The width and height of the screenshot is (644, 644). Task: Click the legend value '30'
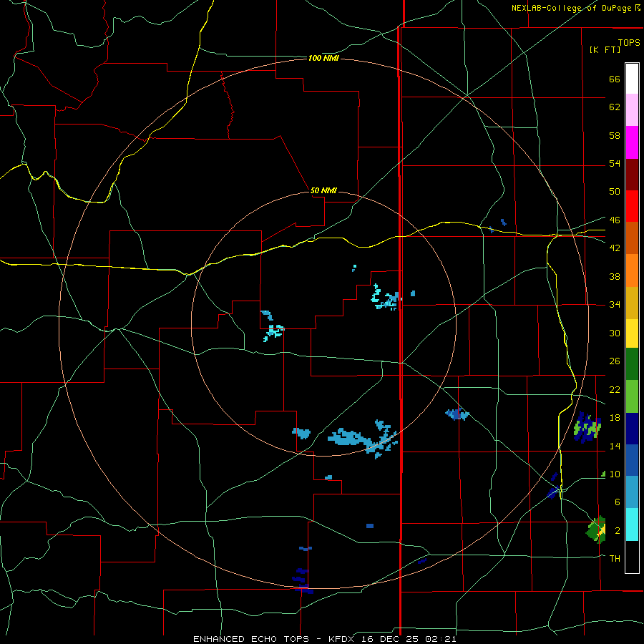coord(615,333)
